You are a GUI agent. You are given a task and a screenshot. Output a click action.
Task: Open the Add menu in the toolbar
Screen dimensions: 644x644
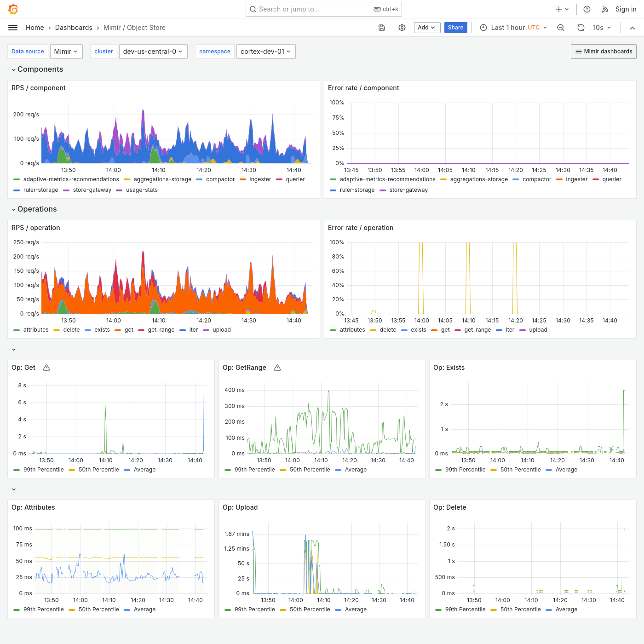click(x=426, y=28)
